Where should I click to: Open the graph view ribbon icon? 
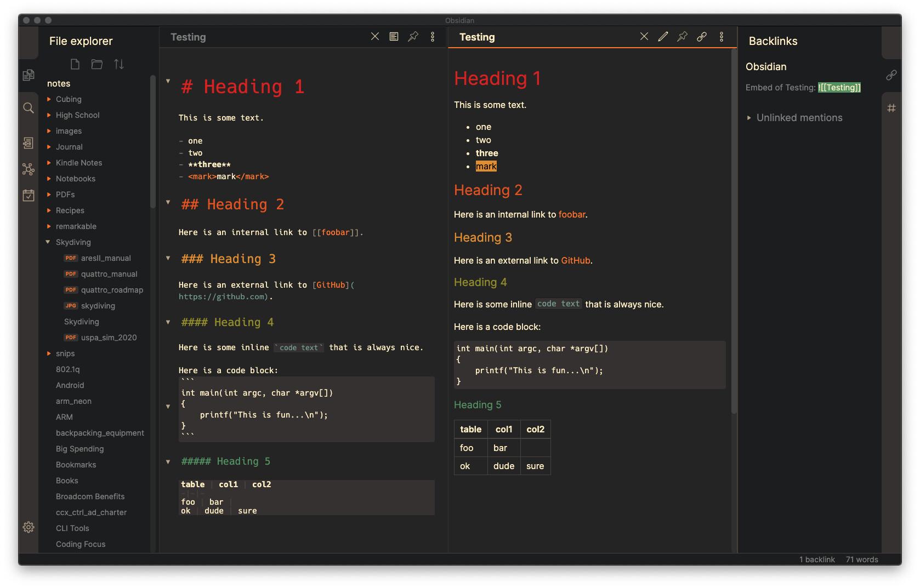point(29,169)
